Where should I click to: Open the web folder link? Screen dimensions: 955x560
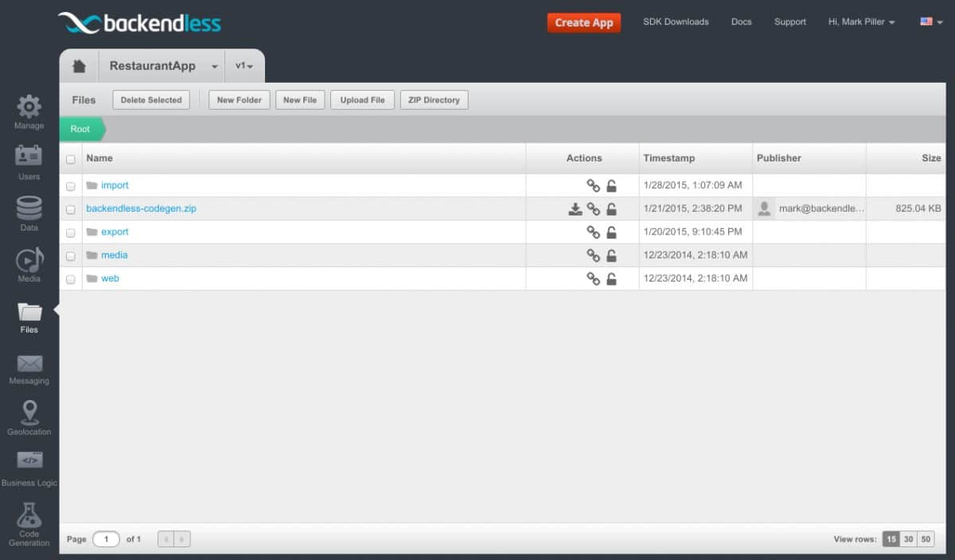[110, 278]
